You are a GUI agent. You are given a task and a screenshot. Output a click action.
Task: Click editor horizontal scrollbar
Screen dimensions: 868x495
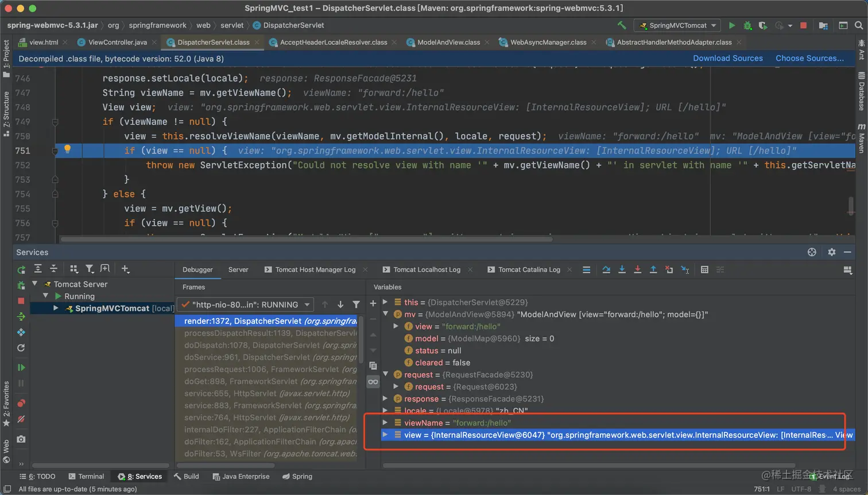306,239
